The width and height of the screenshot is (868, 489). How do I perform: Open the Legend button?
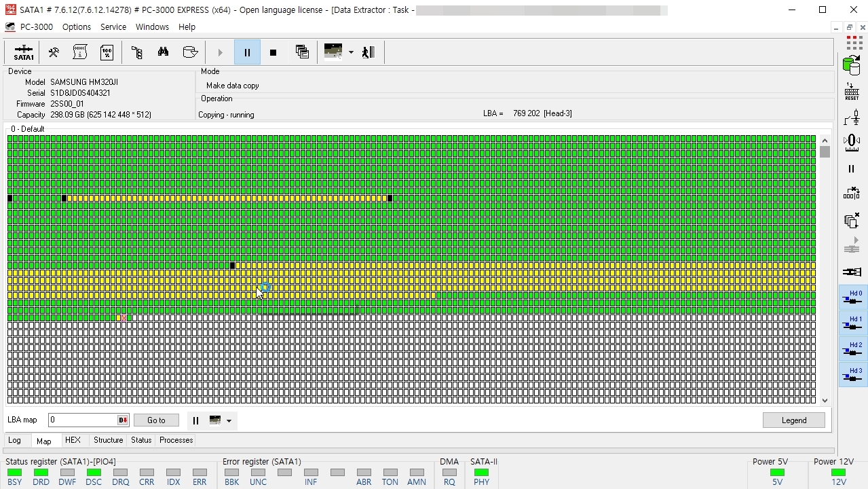pos(793,420)
